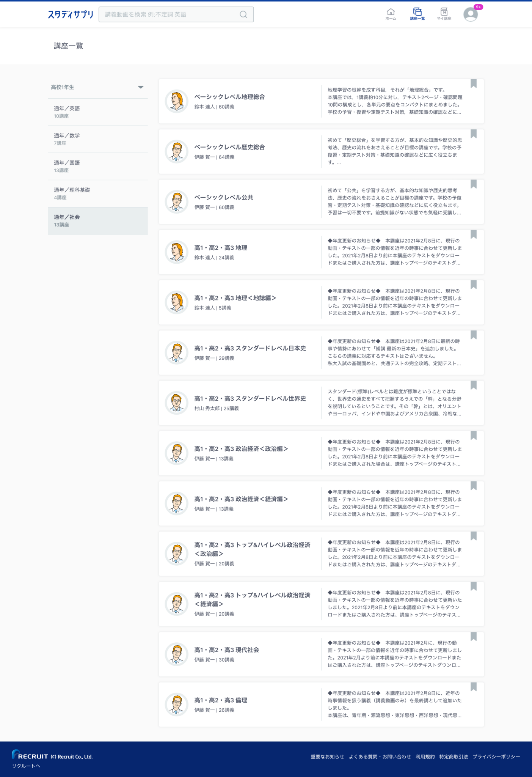Click the スタディサプリ logo
This screenshot has width=532, height=777.
pyautogui.click(x=71, y=14)
